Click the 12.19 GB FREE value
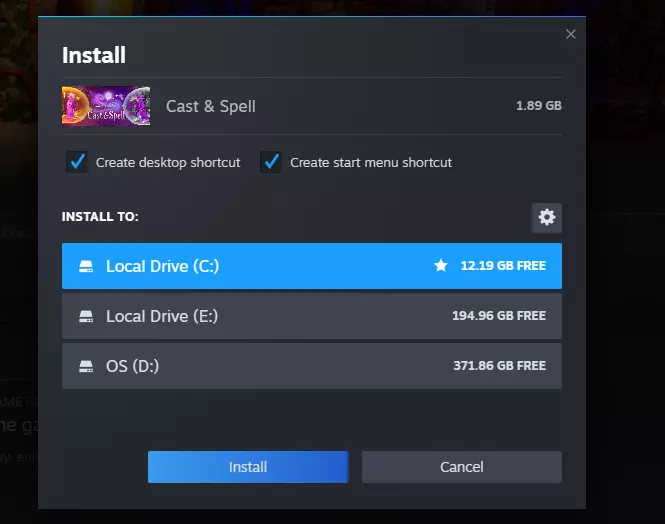Viewport: 665px width, 524px height. point(503,266)
